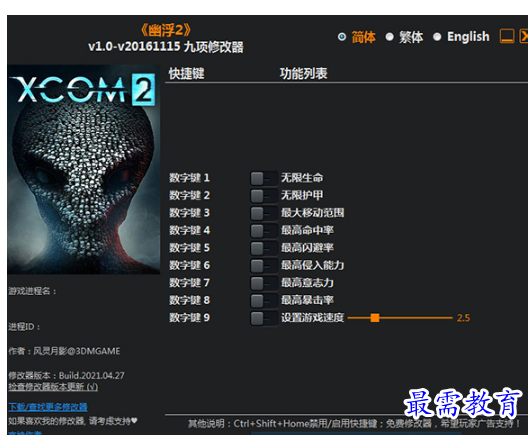Switch language to English radio button

[437, 36]
